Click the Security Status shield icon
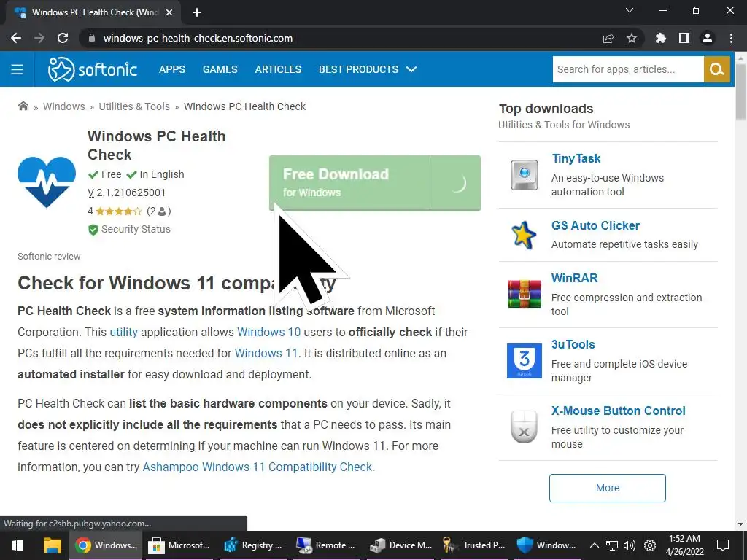The height and width of the screenshot is (560, 747). click(93, 230)
